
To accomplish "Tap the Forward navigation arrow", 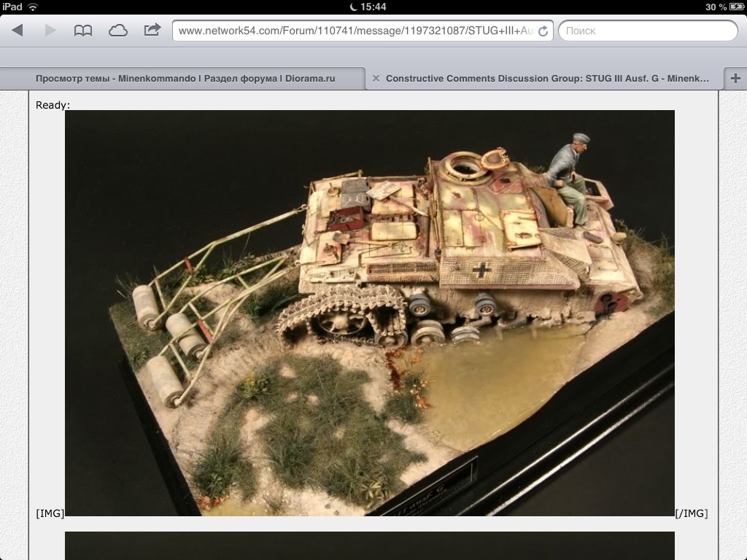I will [50, 31].
